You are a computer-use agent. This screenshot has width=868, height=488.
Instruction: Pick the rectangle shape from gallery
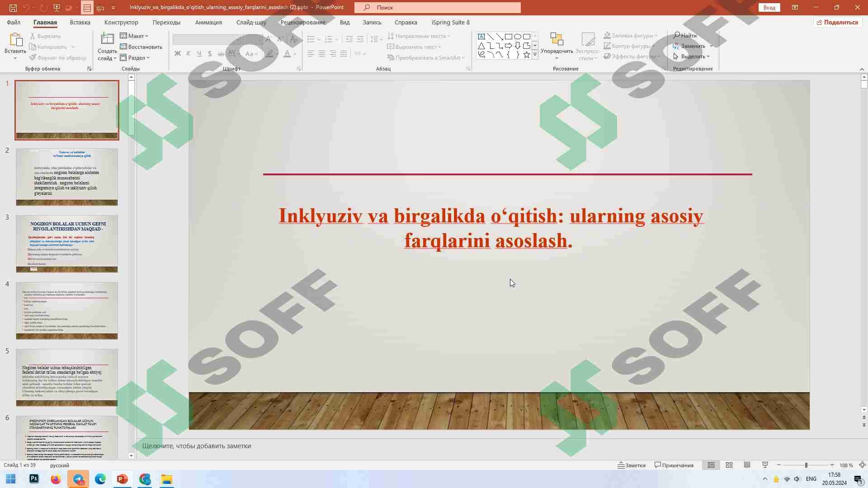coord(509,37)
